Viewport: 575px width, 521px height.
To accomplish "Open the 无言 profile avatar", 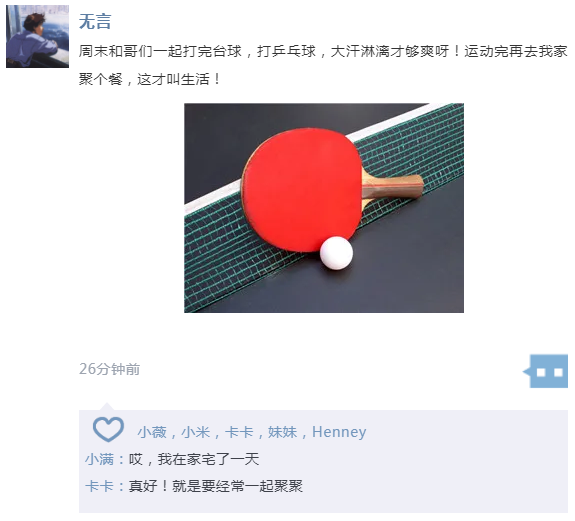I will point(37,36).
